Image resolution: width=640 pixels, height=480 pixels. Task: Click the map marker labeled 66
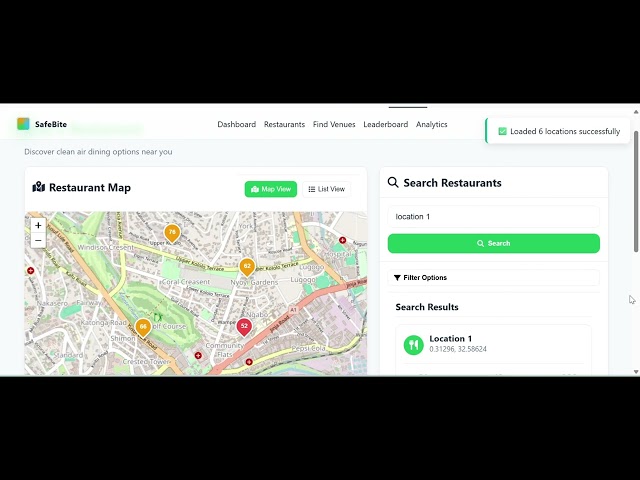(143, 328)
